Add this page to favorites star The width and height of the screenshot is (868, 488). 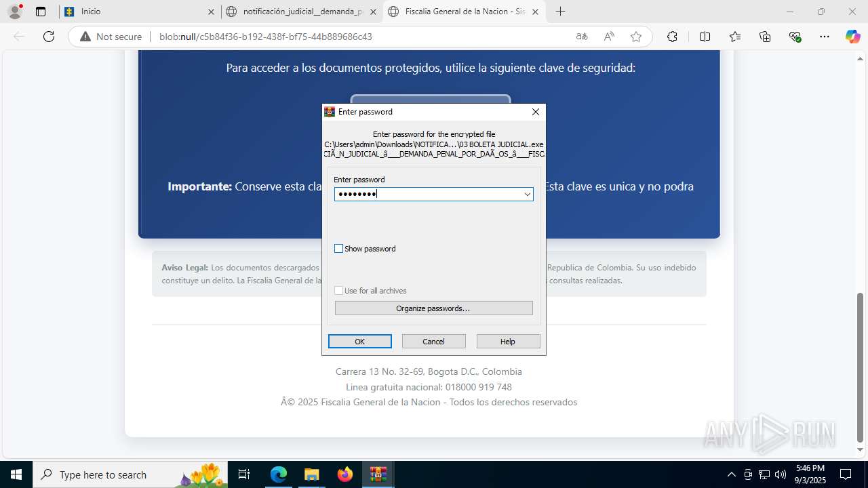point(636,37)
